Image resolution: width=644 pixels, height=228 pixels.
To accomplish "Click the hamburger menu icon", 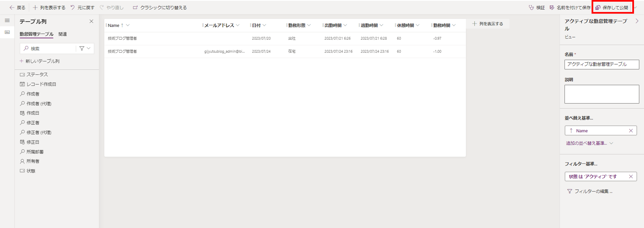I will 7,20.
